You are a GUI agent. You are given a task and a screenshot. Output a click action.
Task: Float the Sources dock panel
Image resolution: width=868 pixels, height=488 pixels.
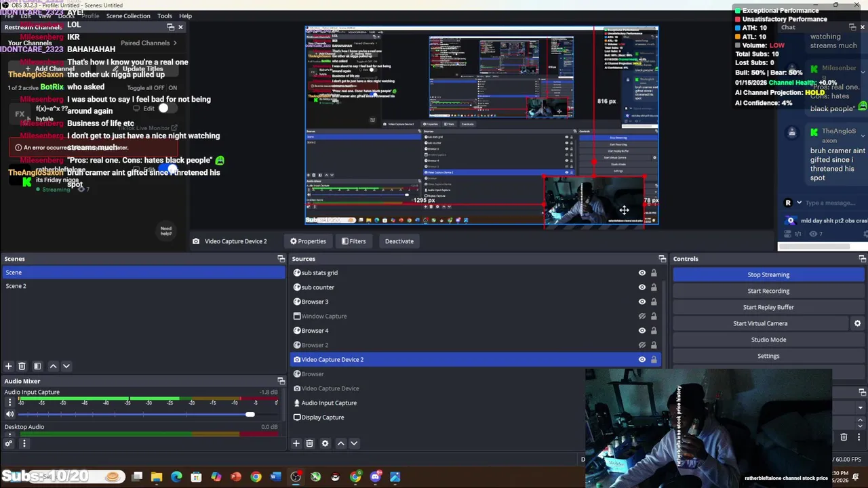(x=662, y=259)
